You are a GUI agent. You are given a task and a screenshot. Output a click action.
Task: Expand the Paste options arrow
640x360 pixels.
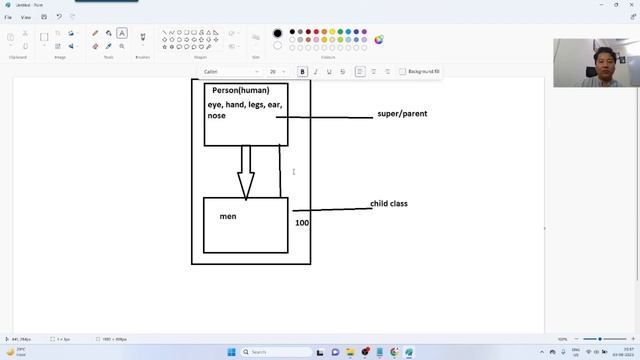(11, 45)
